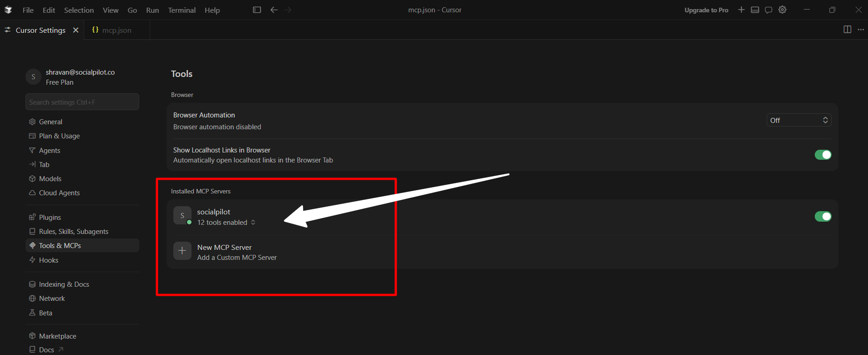Toggle the sidebar panel layout icon
The image size is (868, 355).
257,10
